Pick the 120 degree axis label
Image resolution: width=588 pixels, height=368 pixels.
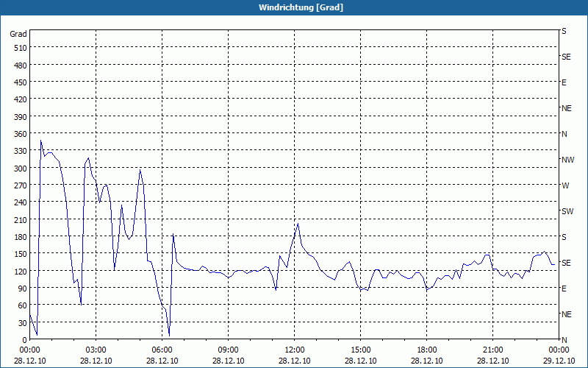21,271
